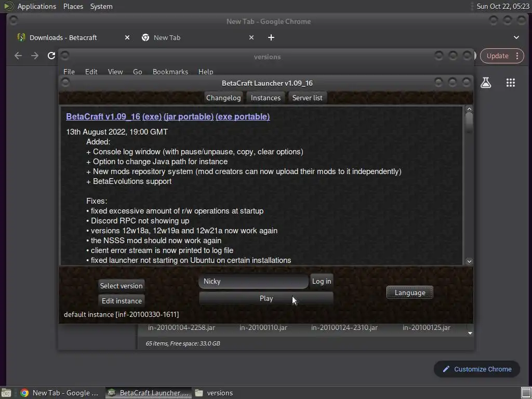Image resolution: width=532 pixels, height=399 pixels.
Task: Reload the Chrome page
Action: click(x=51, y=56)
